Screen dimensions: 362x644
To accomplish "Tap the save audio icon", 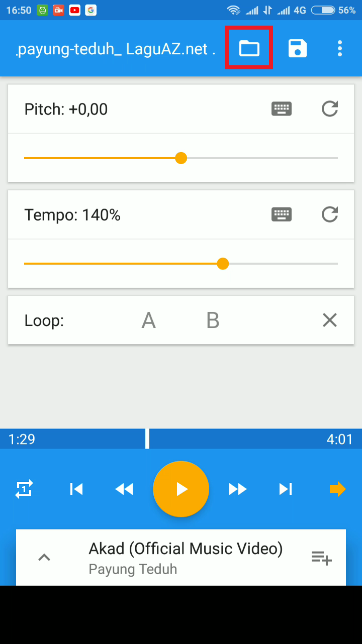I will point(297,48).
